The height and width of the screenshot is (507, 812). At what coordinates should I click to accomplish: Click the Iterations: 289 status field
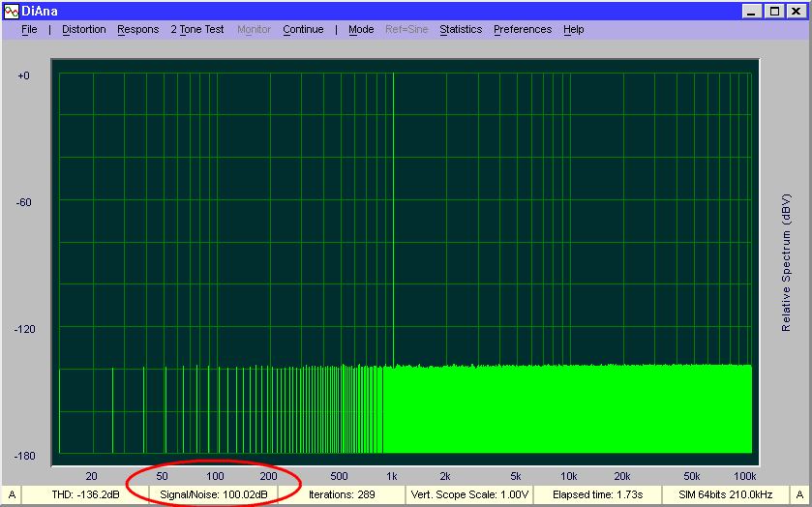click(342, 494)
